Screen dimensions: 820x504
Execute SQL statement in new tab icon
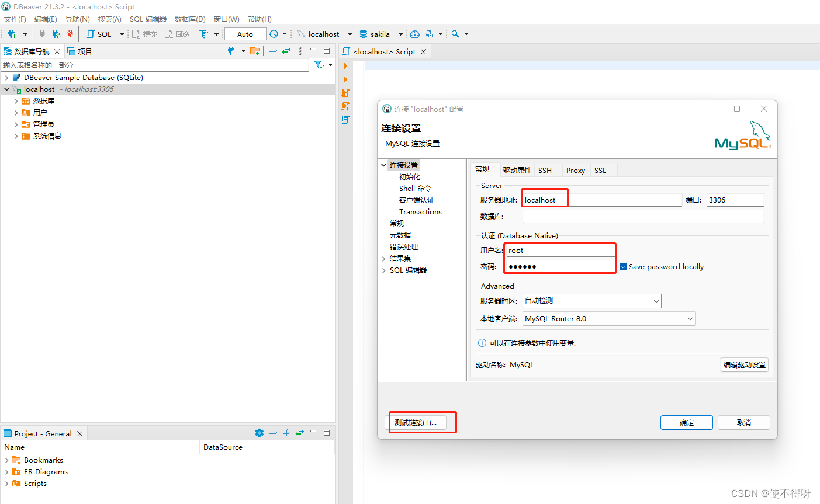tap(346, 79)
